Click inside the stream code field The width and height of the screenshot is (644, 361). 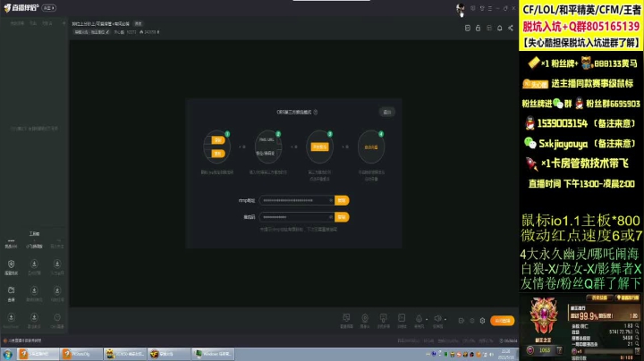coord(297,217)
